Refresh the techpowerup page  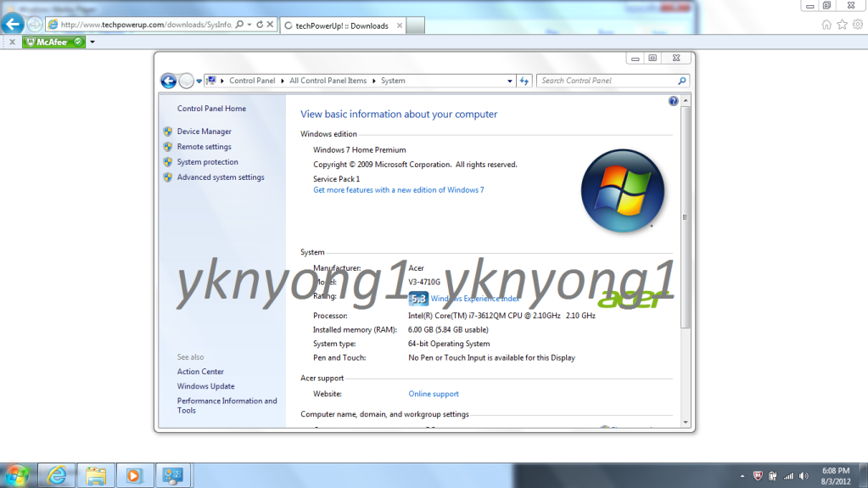[x=260, y=25]
